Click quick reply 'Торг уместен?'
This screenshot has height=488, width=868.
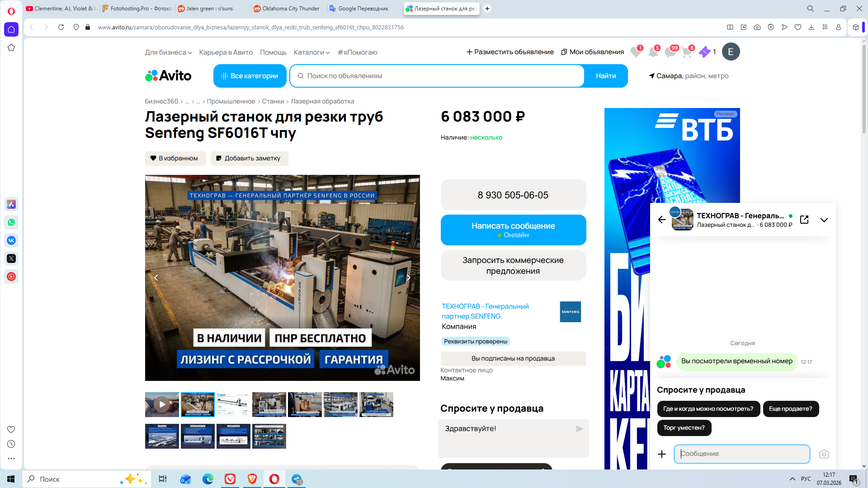684,427
